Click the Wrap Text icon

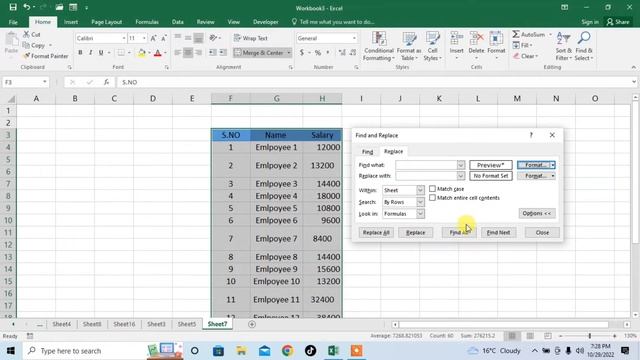coord(251,38)
